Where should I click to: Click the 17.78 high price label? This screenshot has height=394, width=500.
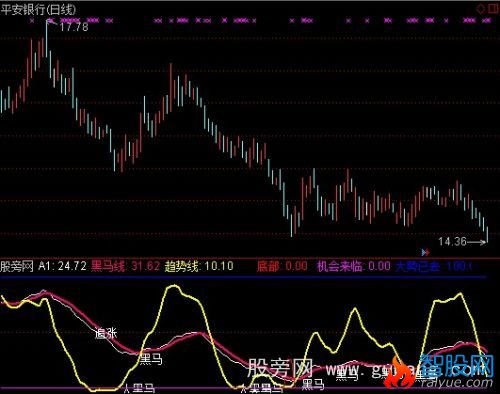pyautogui.click(x=74, y=27)
